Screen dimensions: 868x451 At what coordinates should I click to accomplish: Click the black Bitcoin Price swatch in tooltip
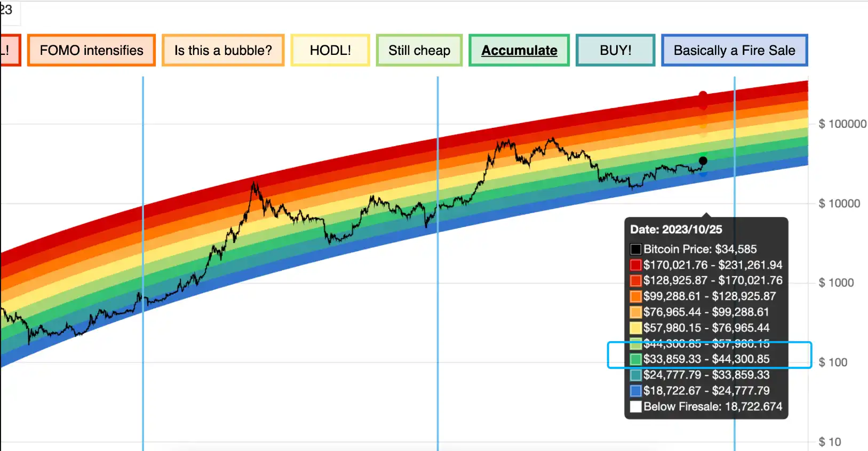pos(635,249)
